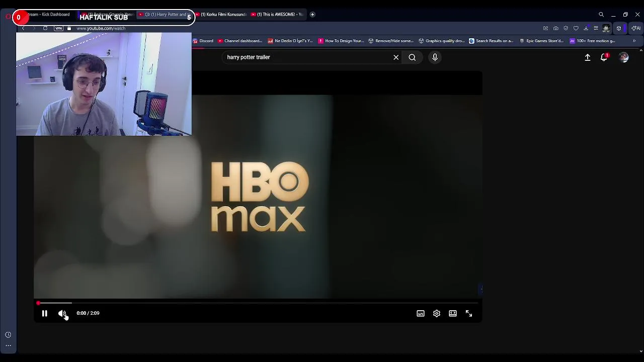Open '100+ Free motion g...' bookmark
This screenshot has height=362, width=644.
pyautogui.click(x=592, y=41)
